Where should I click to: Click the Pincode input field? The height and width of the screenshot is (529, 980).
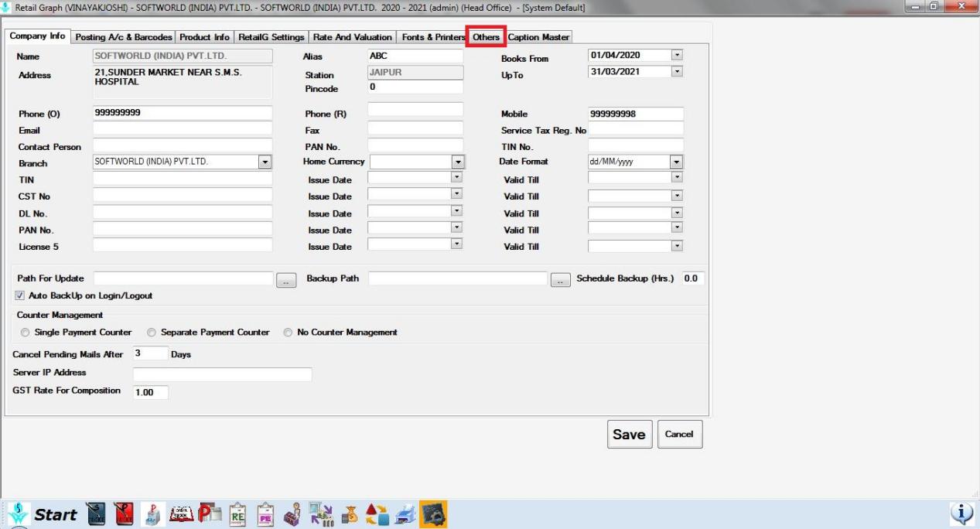[415, 87]
